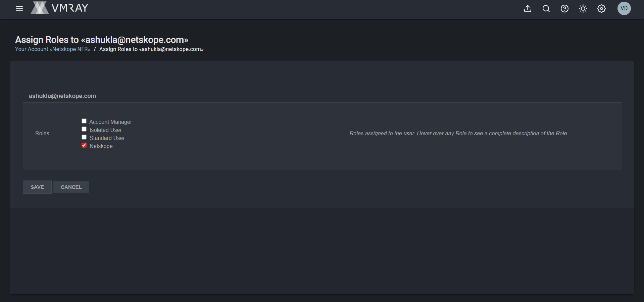Save the role assignment
The width and height of the screenshot is (644, 302).
pyautogui.click(x=37, y=187)
